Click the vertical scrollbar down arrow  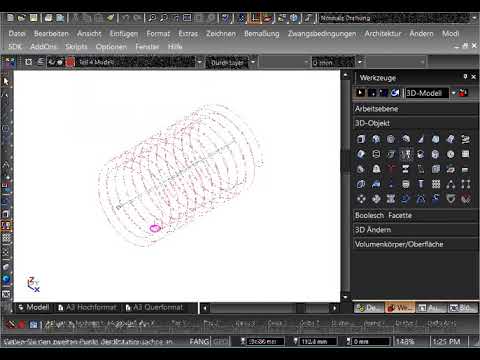(346, 297)
